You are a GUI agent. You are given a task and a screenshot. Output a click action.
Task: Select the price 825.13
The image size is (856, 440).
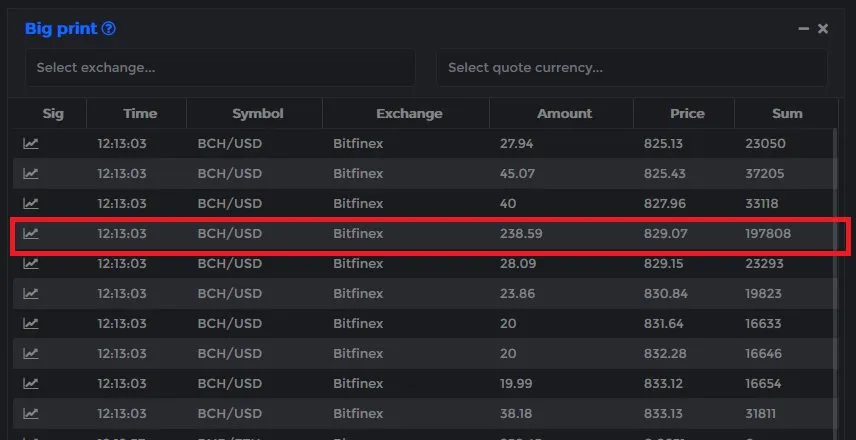663,144
